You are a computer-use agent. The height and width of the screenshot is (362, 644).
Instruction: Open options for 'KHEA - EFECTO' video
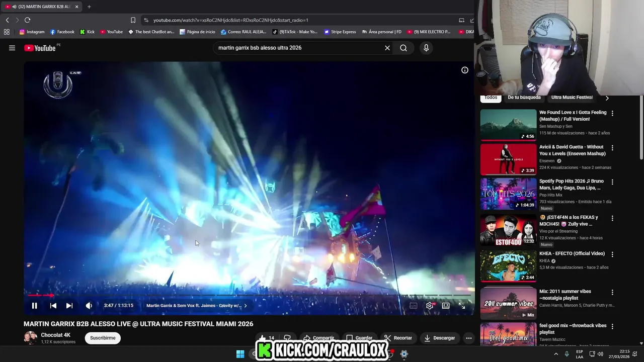(612, 254)
